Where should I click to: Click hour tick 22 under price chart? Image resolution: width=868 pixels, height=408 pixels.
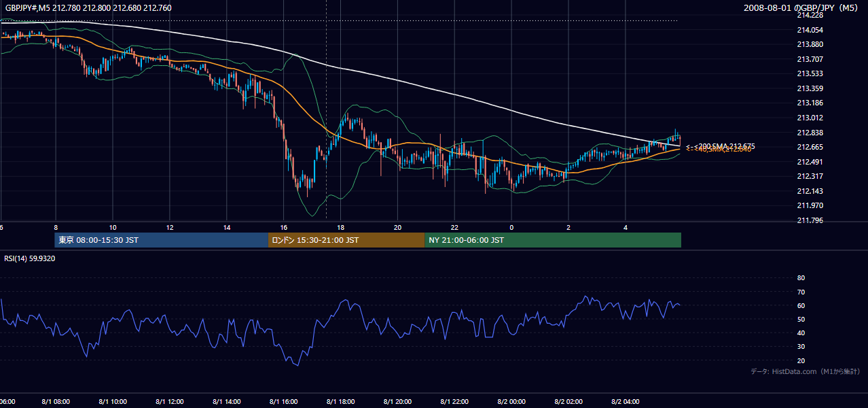click(x=455, y=228)
